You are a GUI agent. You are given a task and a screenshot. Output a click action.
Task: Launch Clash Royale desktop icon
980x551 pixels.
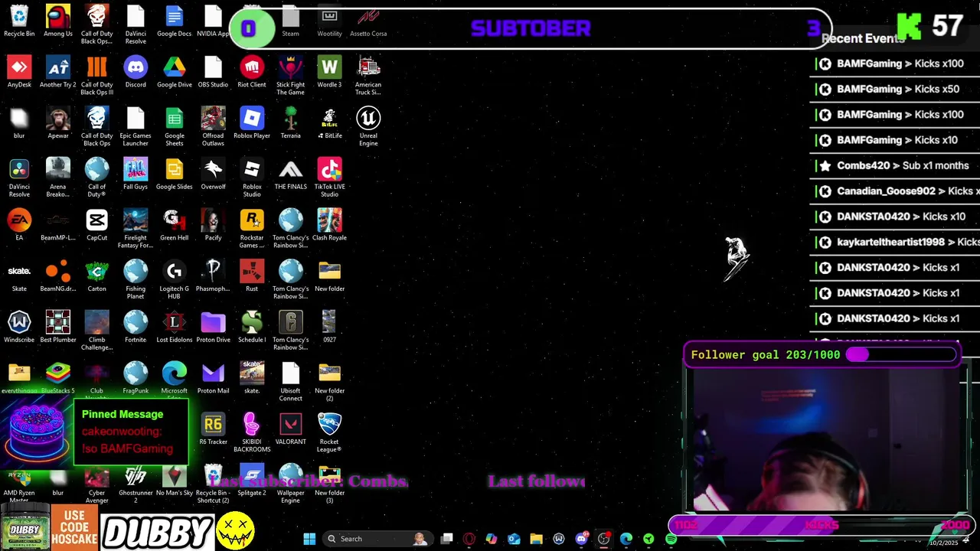click(329, 226)
